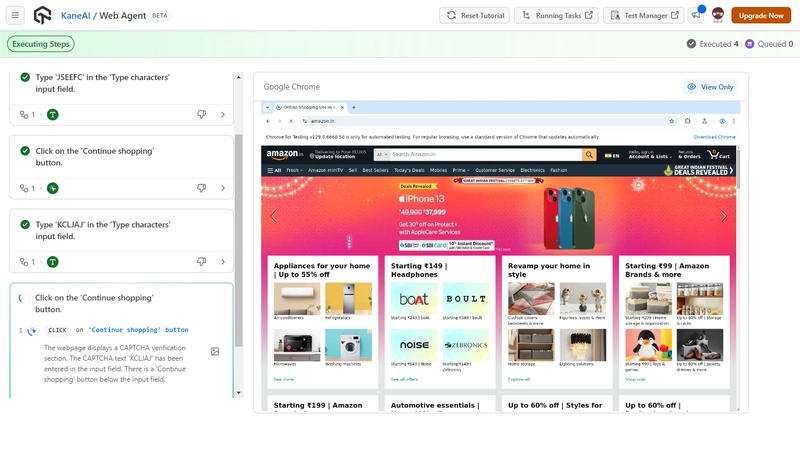Open a new Chrome tab with plus
Viewport: 800px width, 449px height.
354,108
